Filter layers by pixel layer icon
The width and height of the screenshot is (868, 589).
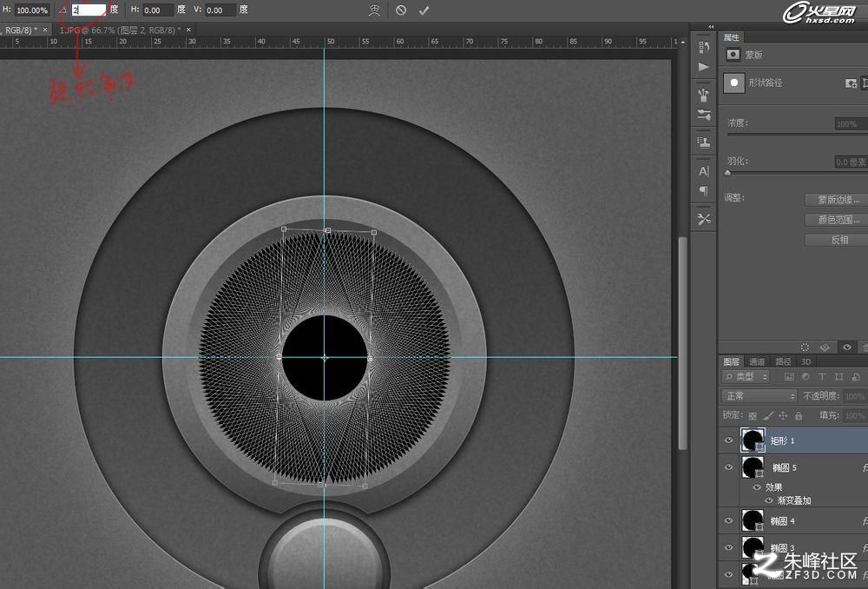[789, 377]
